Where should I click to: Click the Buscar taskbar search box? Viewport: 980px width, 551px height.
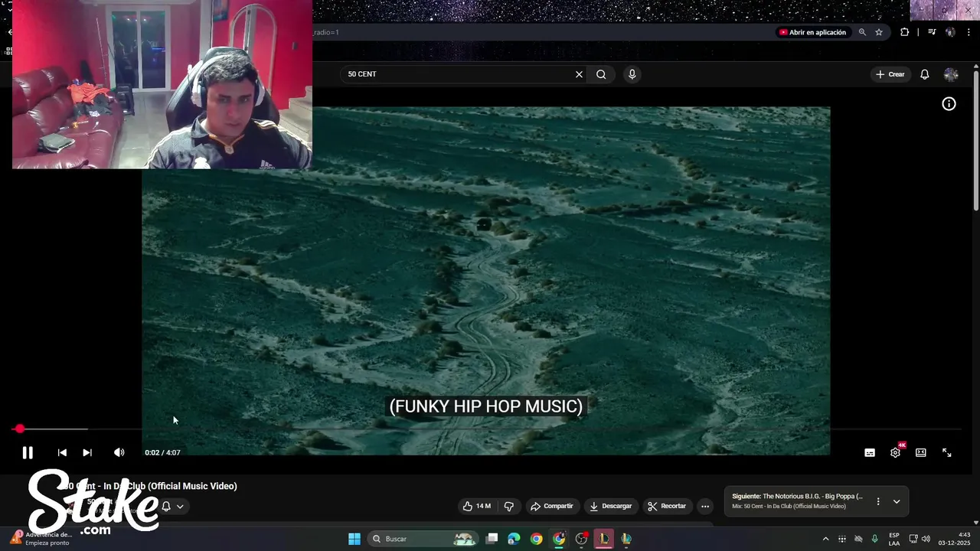click(x=423, y=539)
